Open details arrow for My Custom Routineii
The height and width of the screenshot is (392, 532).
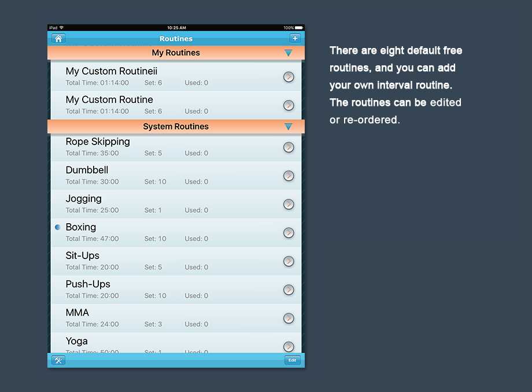pos(289,77)
